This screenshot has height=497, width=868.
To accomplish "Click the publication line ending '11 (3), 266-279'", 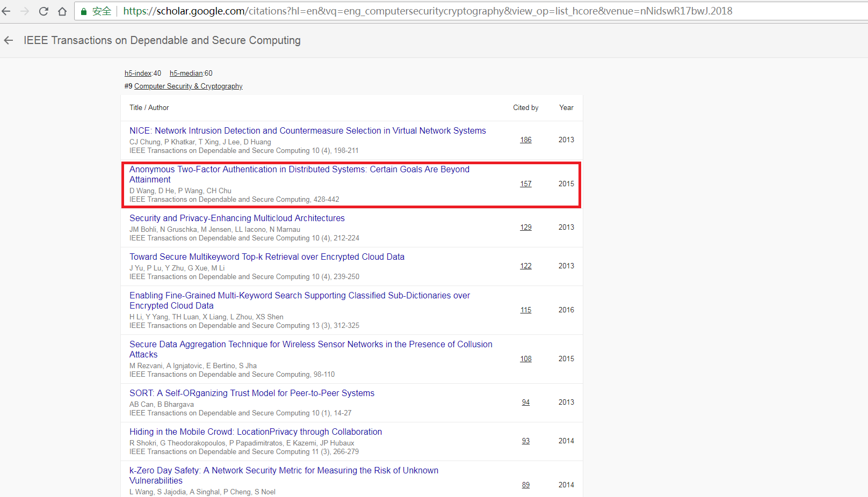I will [244, 452].
